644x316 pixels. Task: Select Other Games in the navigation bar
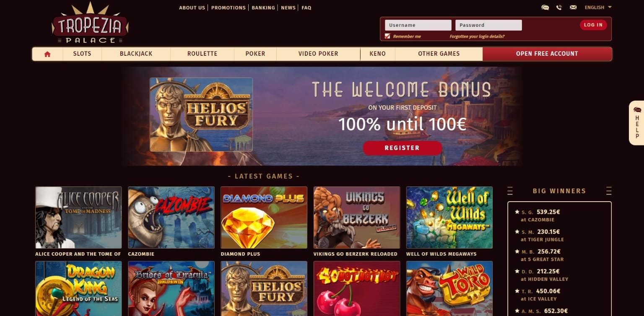[x=439, y=54]
